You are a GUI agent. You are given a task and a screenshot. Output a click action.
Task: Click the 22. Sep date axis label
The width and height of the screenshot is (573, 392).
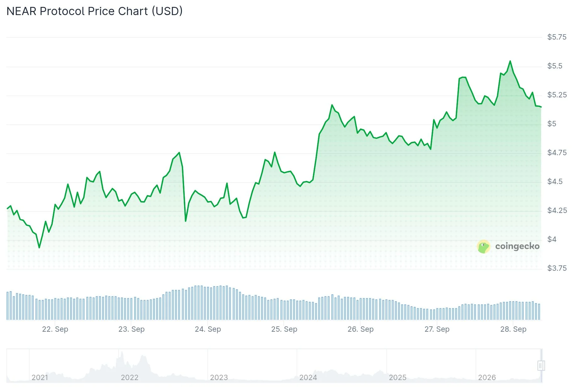pyautogui.click(x=55, y=329)
